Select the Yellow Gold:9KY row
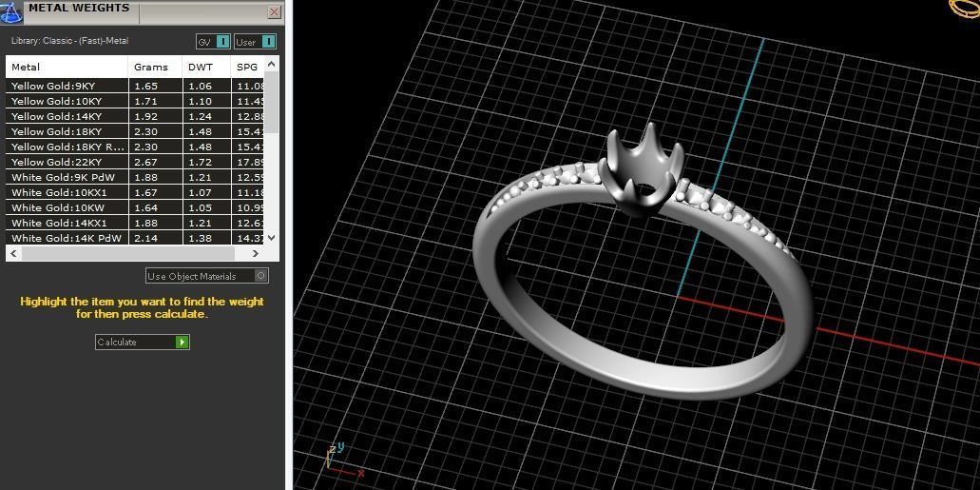 click(135, 86)
